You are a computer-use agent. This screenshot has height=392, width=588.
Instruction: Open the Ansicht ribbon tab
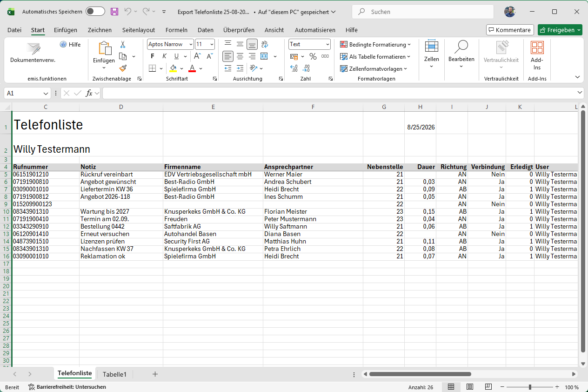(274, 30)
